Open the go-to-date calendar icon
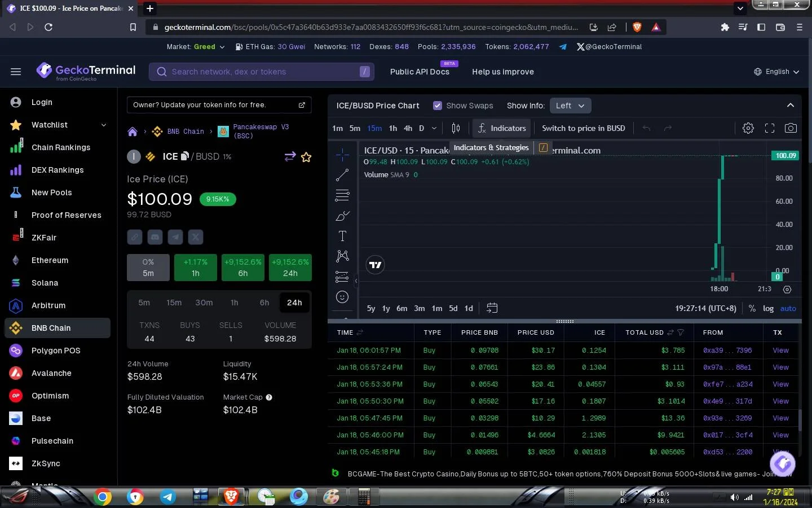The width and height of the screenshot is (812, 508). (492, 308)
